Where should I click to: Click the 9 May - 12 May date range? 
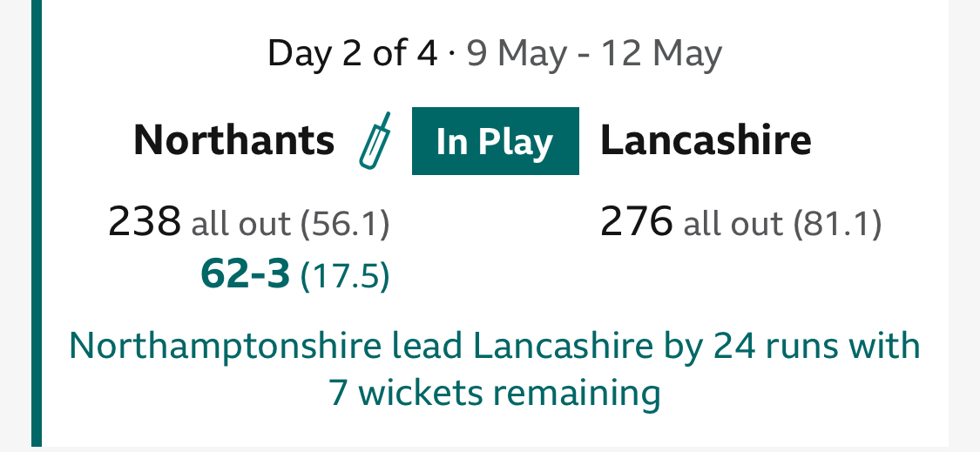coord(594,54)
